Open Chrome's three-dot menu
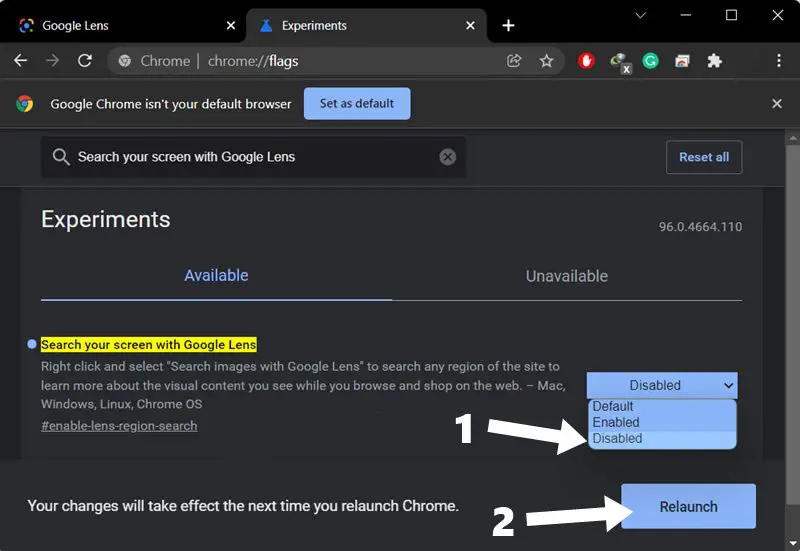800x551 pixels. pyautogui.click(x=779, y=61)
